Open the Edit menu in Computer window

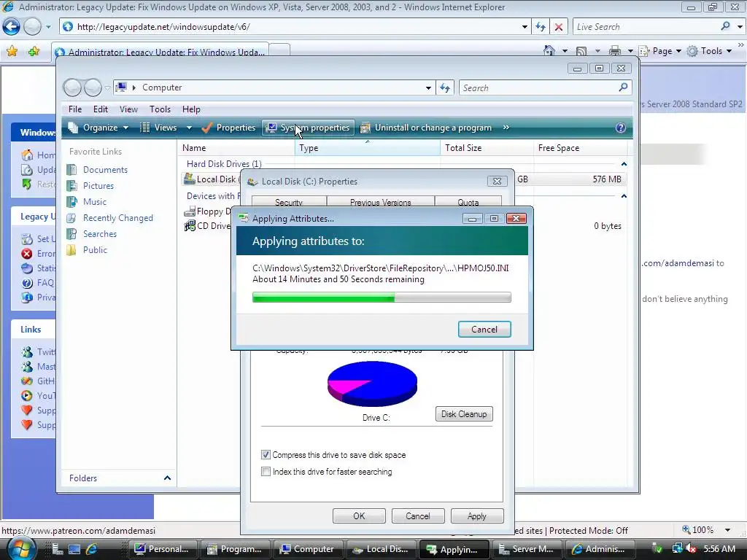click(x=101, y=109)
